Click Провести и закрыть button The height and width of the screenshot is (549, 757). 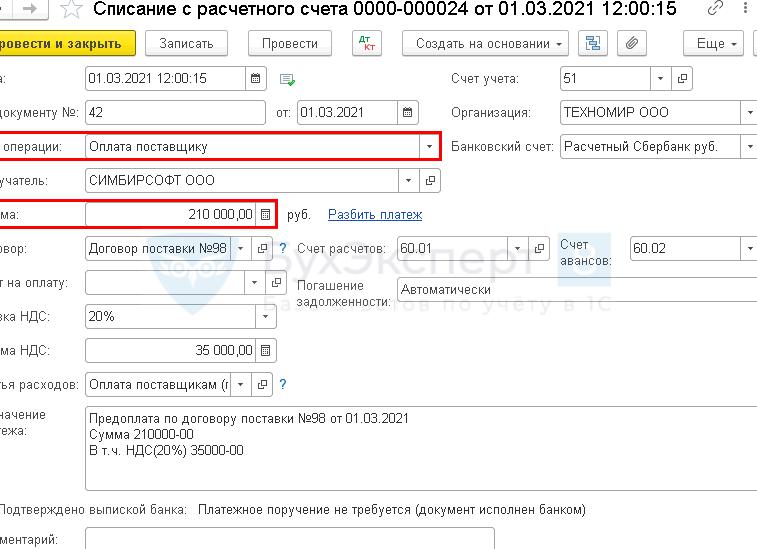pyautogui.click(x=67, y=43)
